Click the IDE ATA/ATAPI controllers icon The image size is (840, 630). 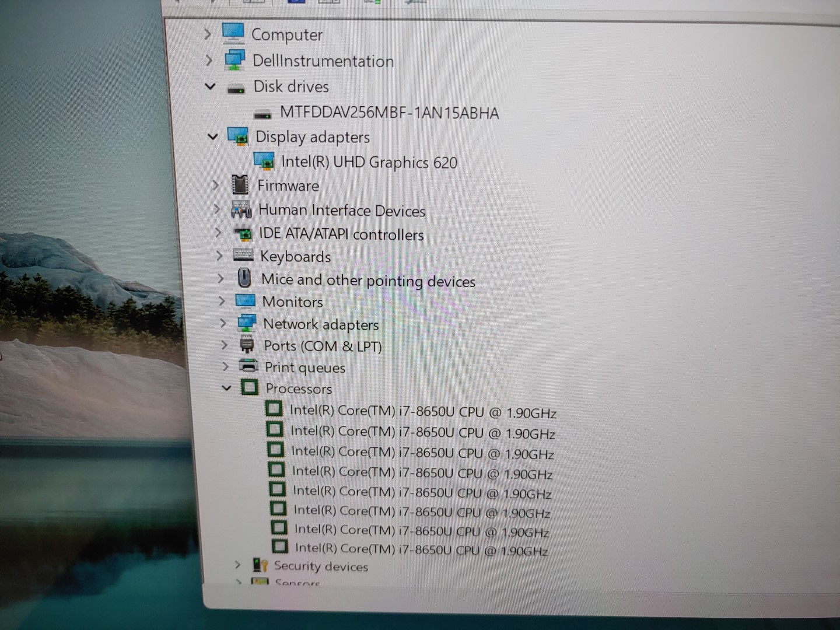coord(243,233)
